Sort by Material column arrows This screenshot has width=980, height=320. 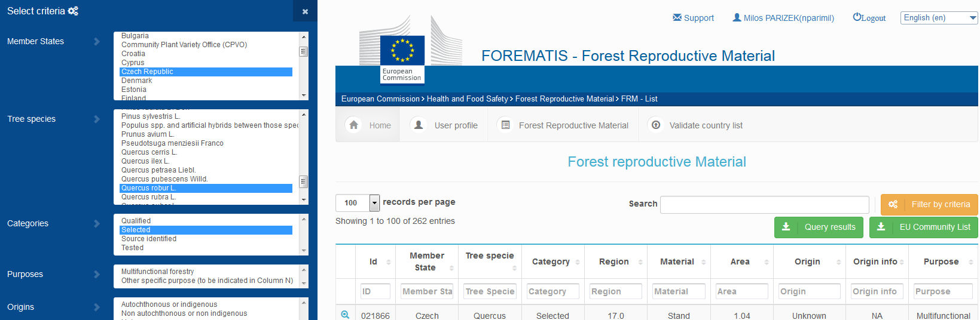704,262
